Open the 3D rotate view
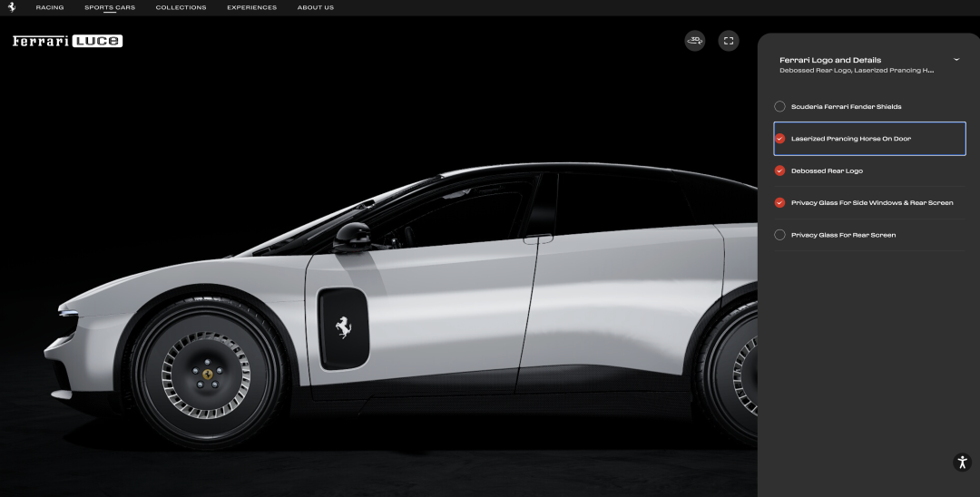 (x=695, y=41)
